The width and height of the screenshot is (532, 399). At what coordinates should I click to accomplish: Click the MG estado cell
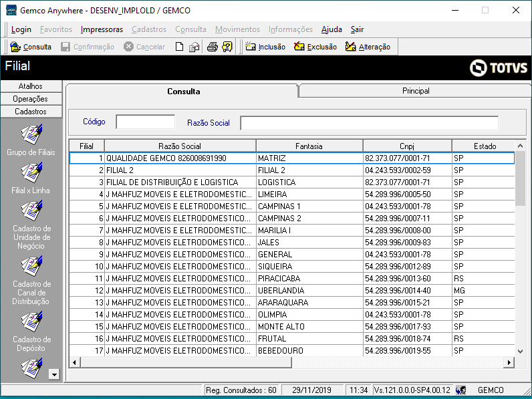click(x=483, y=291)
